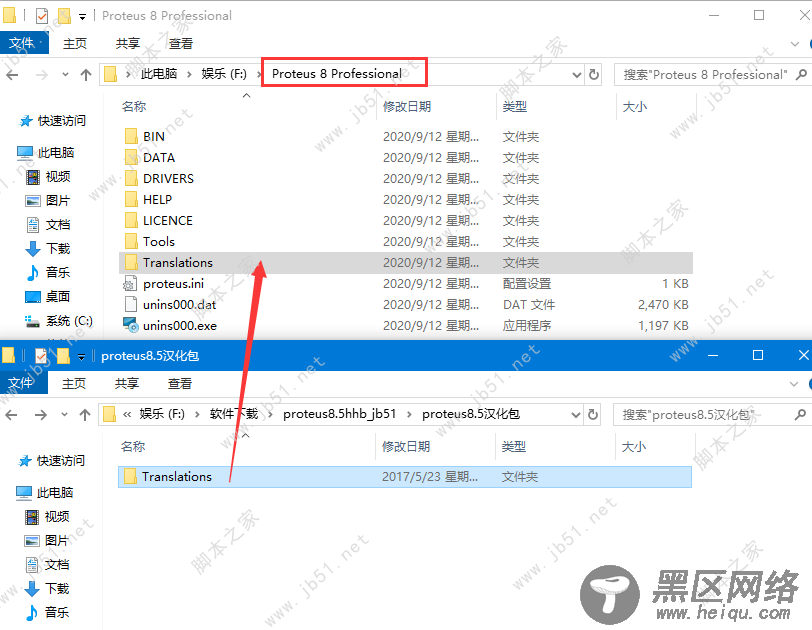
Task: Select 快速访问 in the Proteus 8 Professional window sidebar
Action: click(52, 121)
